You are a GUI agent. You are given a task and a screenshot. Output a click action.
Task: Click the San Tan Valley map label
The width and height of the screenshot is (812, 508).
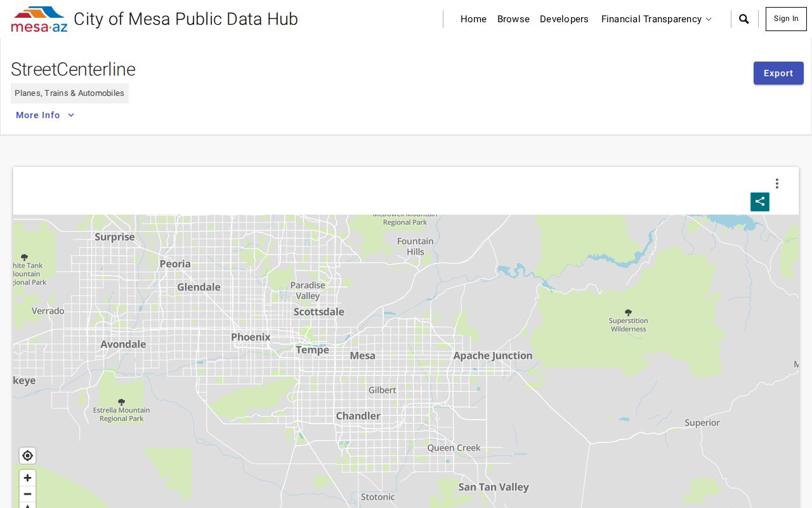coord(494,487)
